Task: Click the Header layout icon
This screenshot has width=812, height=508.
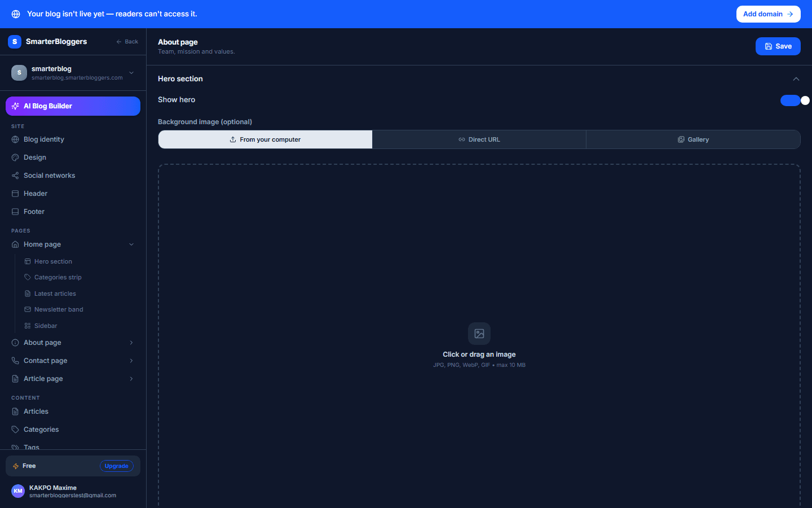Action: 15,194
